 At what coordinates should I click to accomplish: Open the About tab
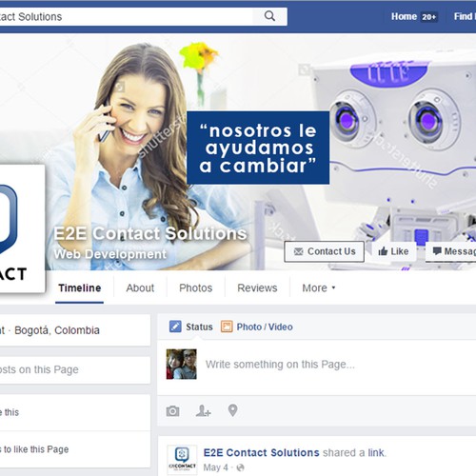point(140,288)
